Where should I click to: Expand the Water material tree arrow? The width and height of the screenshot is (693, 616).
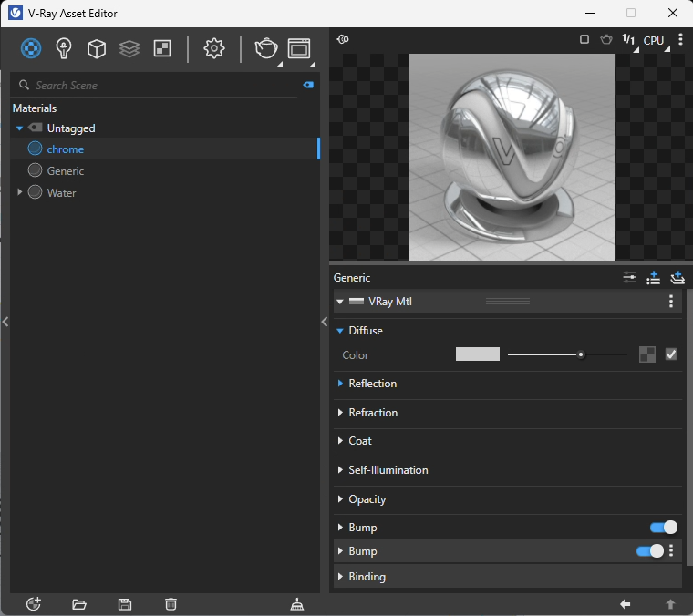(x=20, y=192)
